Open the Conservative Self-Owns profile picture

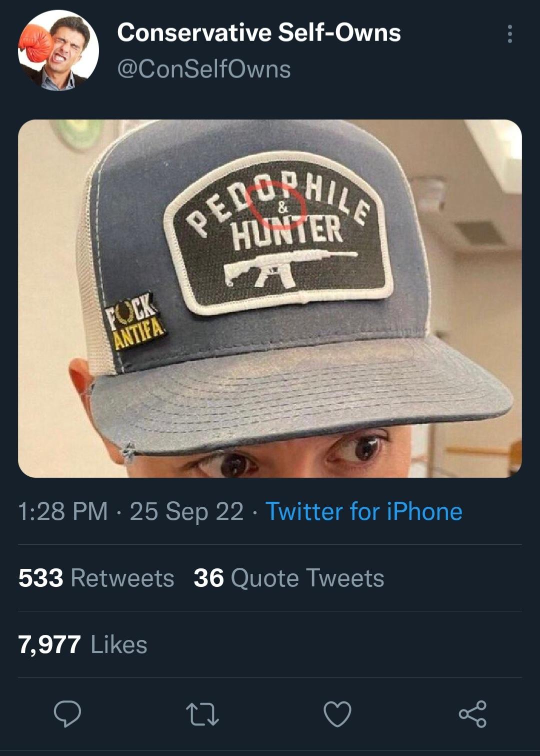(58, 51)
